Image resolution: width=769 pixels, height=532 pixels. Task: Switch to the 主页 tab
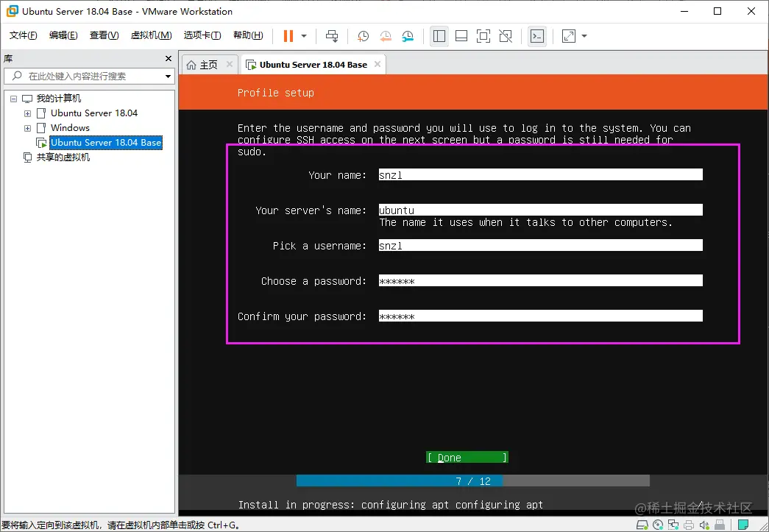[x=210, y=65]
